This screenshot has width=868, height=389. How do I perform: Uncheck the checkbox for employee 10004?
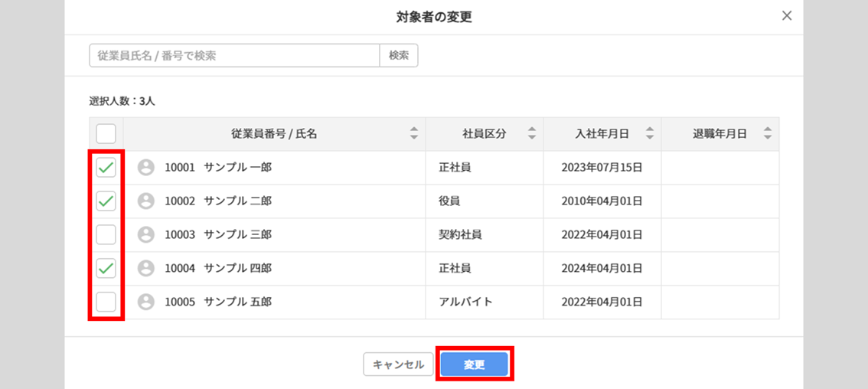pyautogui.click(x=106, y=268)
